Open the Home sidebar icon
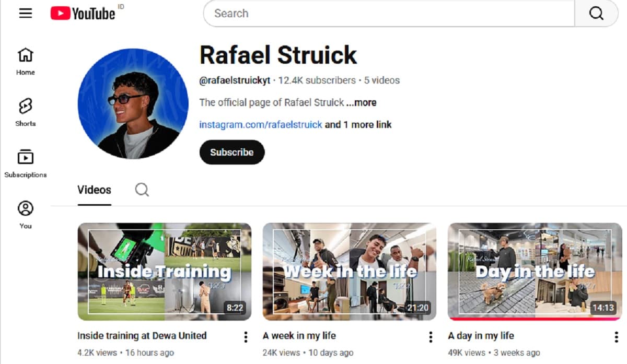The height and width of the screenshot is (364, 627). click(x=25, y=59)
